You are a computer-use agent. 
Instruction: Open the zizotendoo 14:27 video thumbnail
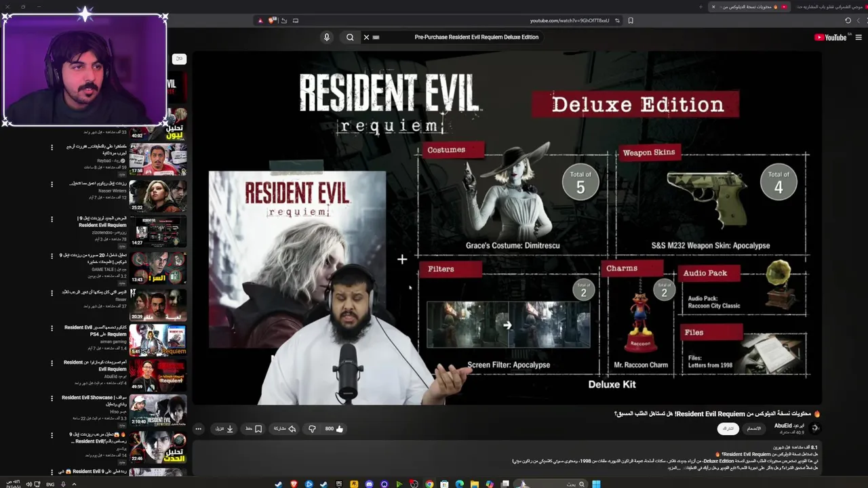coord(157,232)
